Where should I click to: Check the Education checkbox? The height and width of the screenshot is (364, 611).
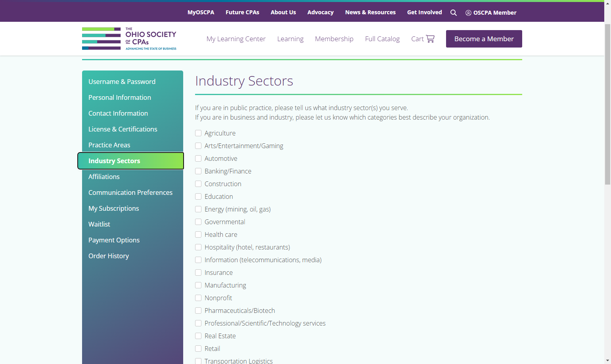coord(198,196)
